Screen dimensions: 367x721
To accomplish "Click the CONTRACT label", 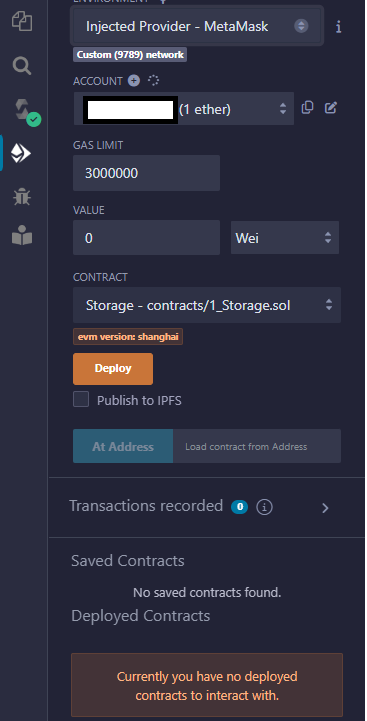I will tap(100, 277).
